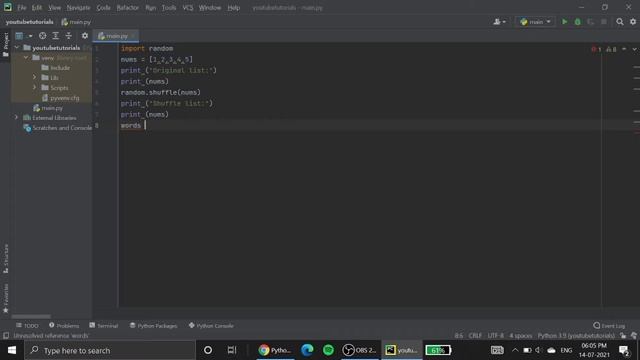Click main.py breadcrumb in navigation bar

tap(76, 22)
